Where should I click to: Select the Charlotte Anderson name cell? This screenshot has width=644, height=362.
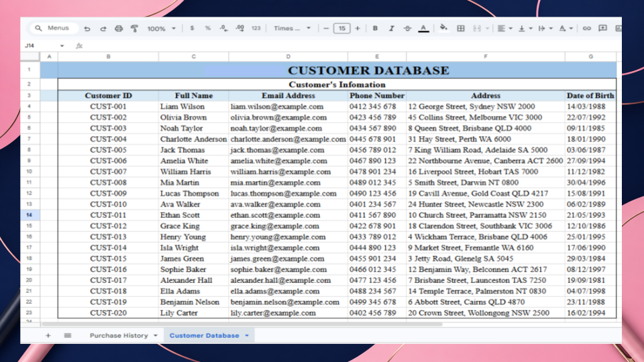click(x=193, y=139)
